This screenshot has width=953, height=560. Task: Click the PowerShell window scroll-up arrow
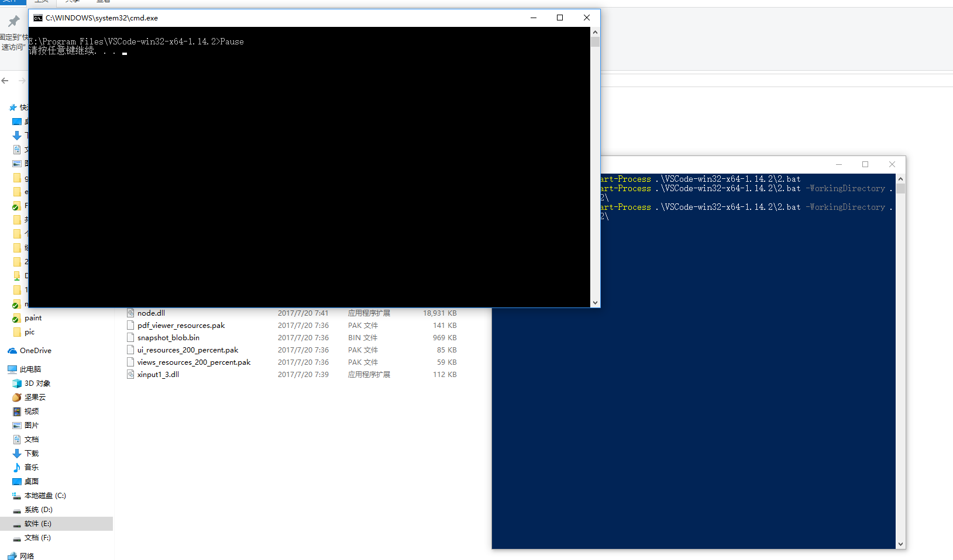pyautogui.click(x=900, y=179)
